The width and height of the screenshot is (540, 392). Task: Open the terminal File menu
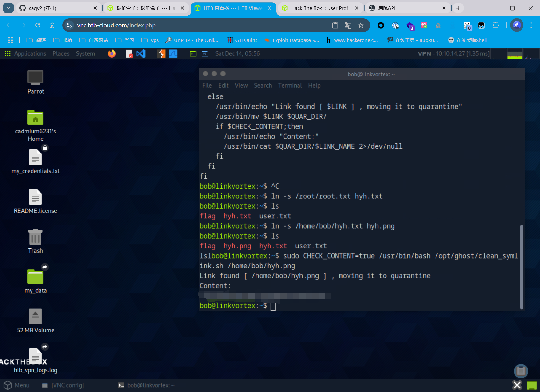[x=207, y=85]
